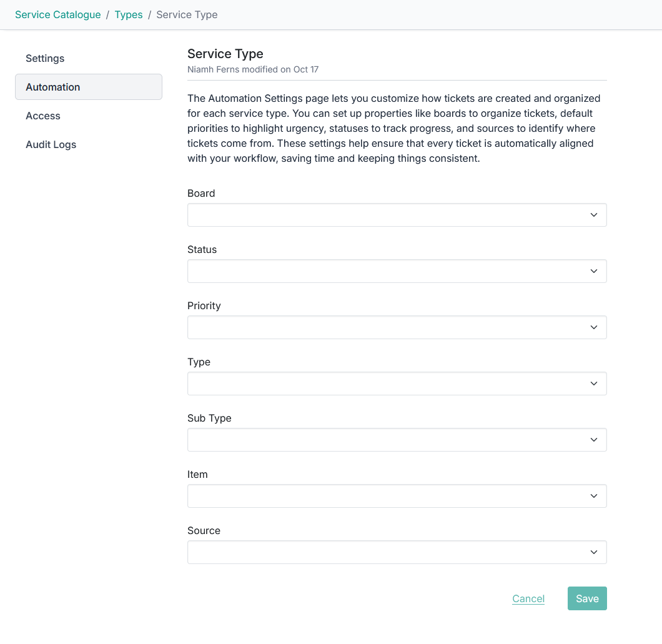The width and height of the screenshot is (662, 644).
Task: Click the Source field's down-arrow icon
Action: tap(593, 552)
